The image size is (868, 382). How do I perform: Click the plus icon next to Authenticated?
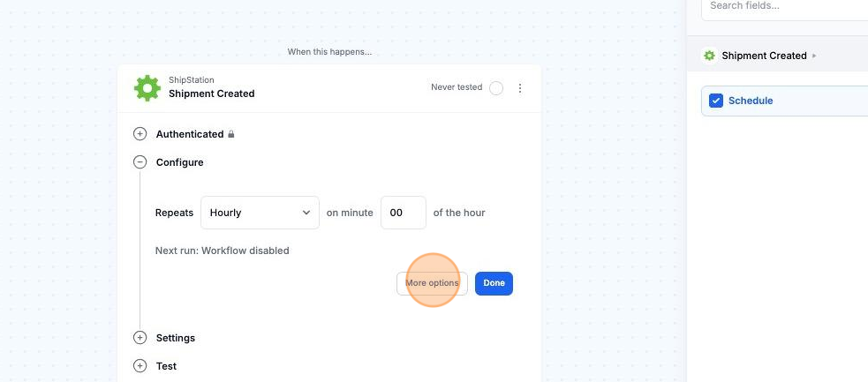(140, 134)
